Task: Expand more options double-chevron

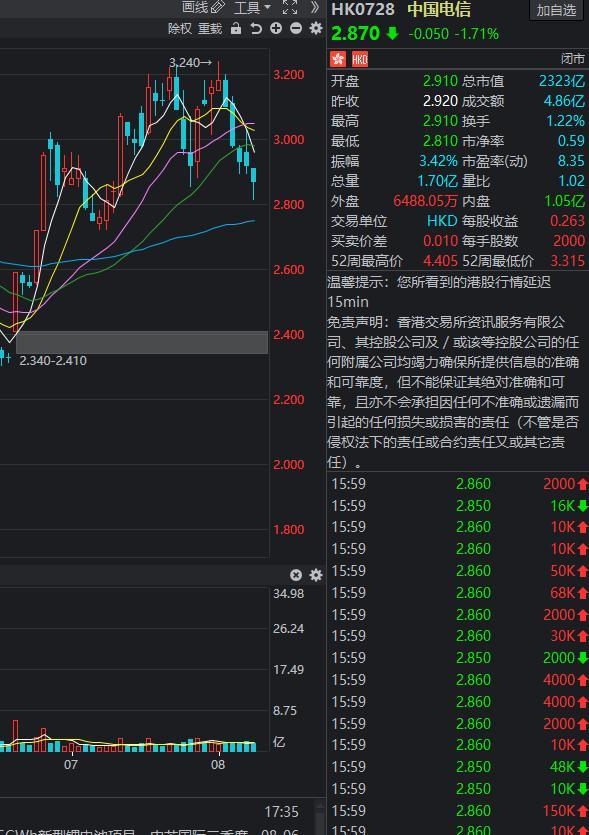Action: (x=315, y=7)
